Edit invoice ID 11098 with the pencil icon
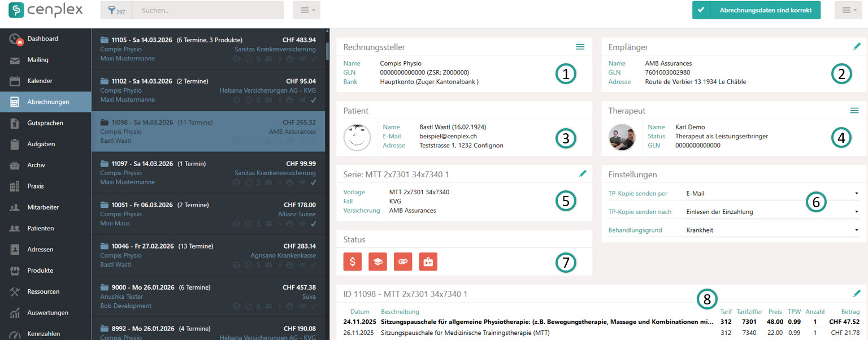 (857, 294)
